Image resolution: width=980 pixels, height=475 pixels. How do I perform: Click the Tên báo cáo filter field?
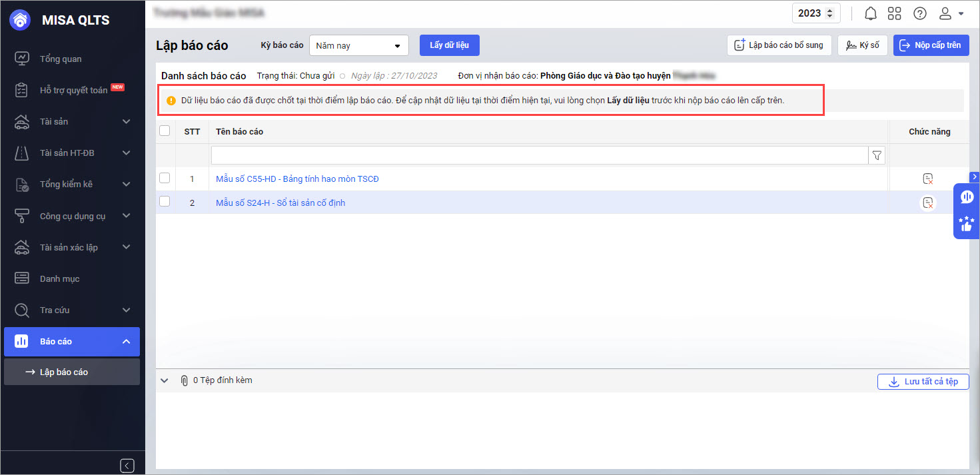[x=540, y=155]
